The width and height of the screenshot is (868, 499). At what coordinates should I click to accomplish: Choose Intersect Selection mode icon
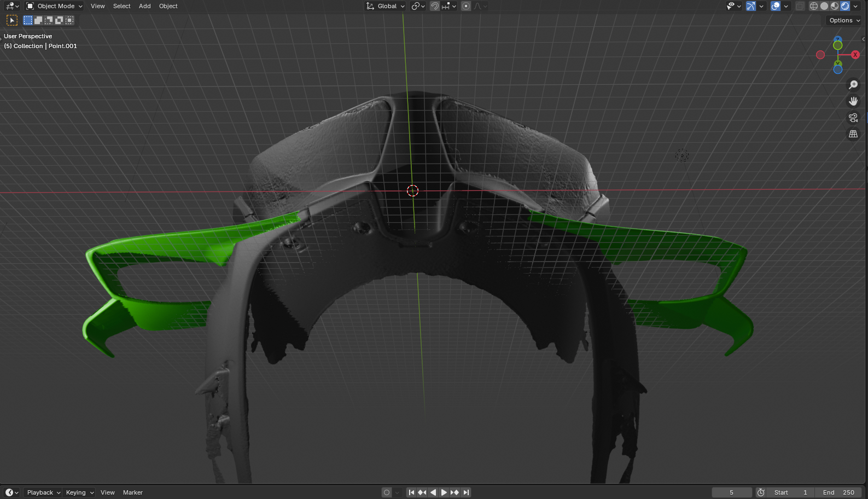click(69, 20)
